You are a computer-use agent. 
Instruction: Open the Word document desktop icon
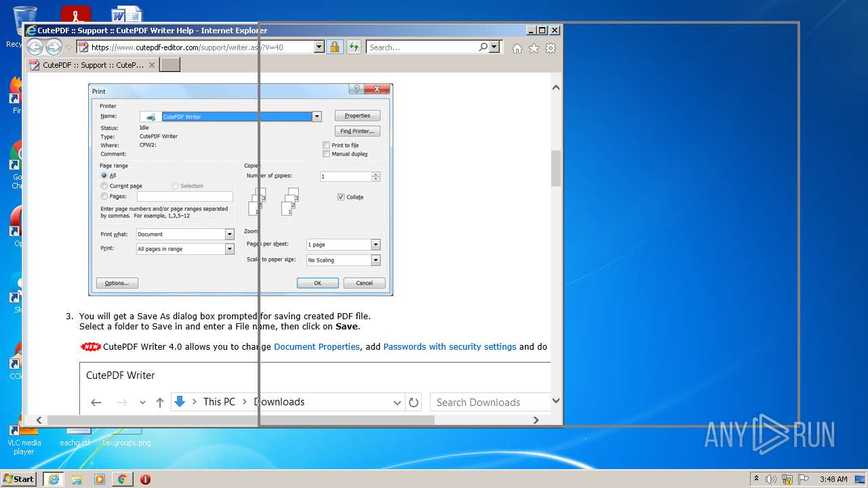point(126,14)
